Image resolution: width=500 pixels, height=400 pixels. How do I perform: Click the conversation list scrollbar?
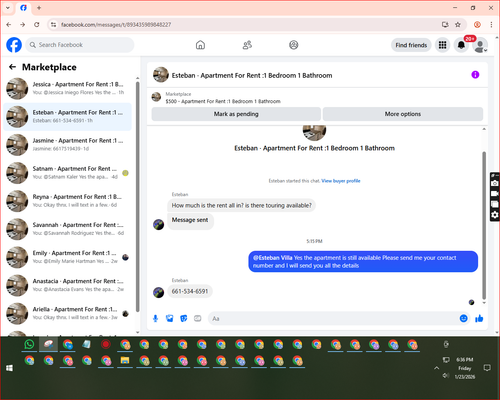coord(137,197)
